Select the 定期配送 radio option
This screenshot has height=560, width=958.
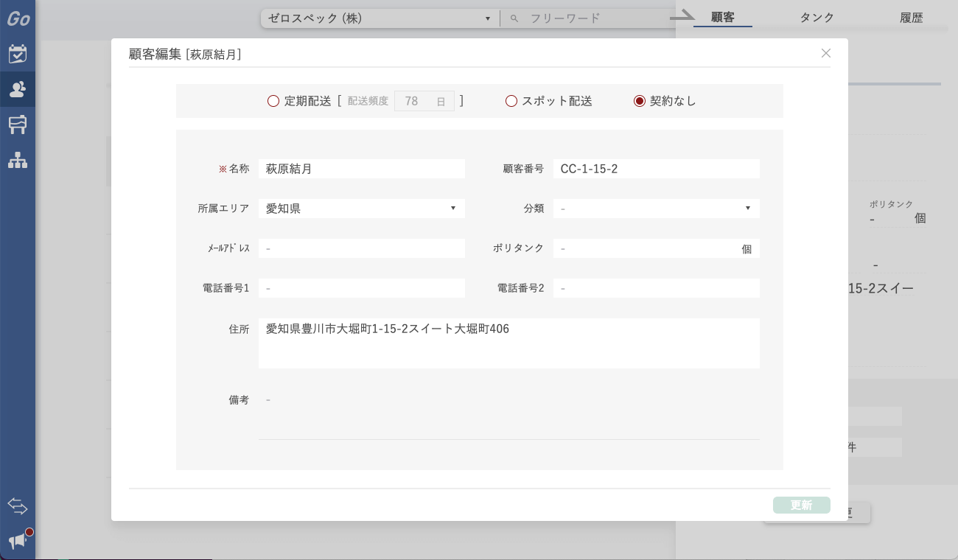(273, 101)
